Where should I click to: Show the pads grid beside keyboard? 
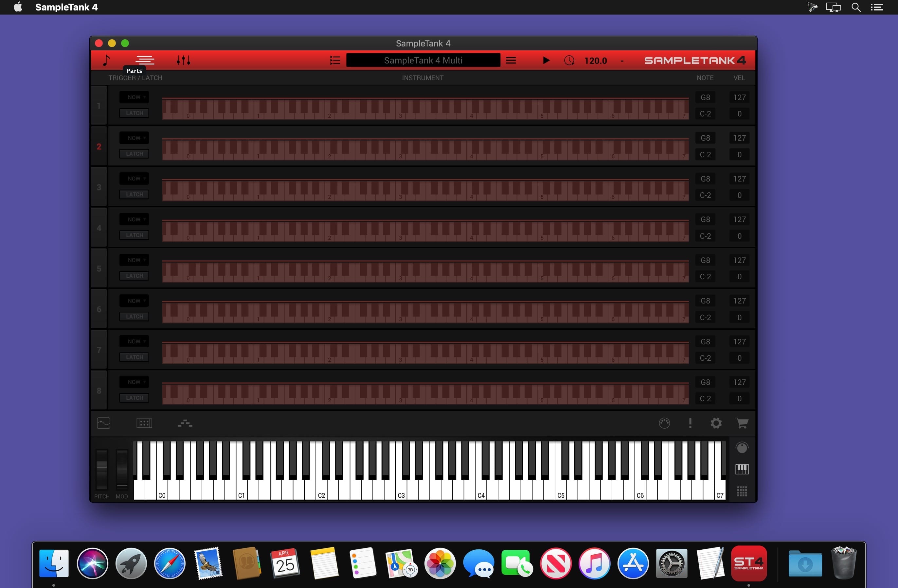click(x=742, y=491)
